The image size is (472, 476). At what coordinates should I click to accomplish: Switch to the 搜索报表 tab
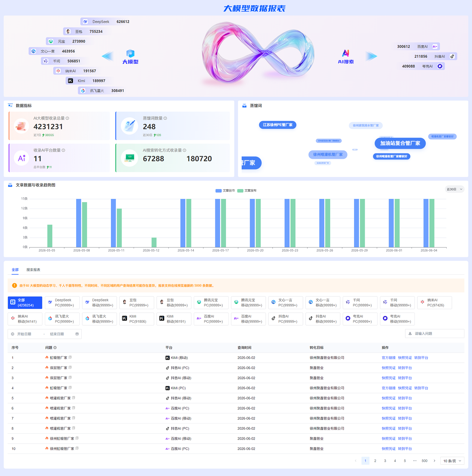(x=33, y=270)
